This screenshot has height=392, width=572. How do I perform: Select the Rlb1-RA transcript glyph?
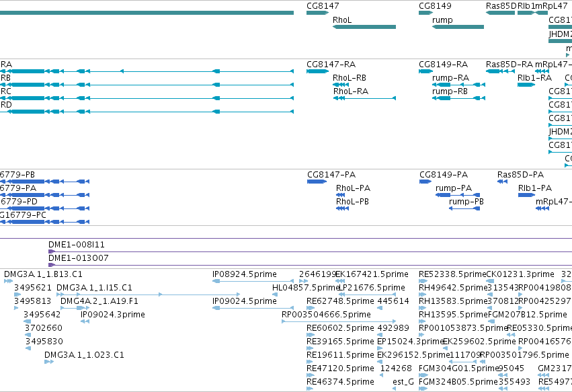point(526,85)
